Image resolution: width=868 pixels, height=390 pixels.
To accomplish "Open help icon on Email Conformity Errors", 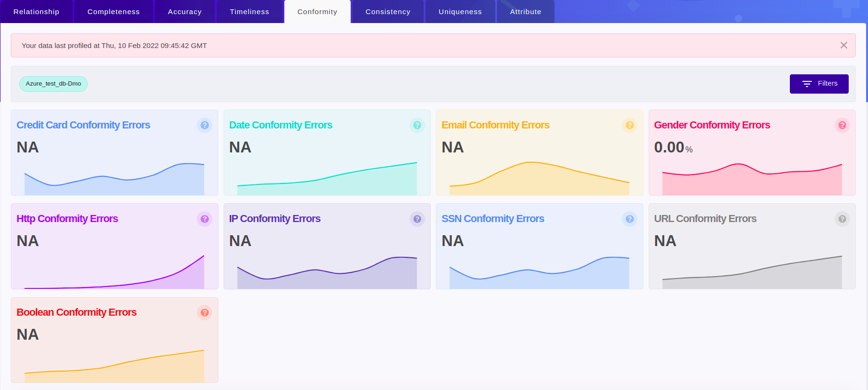I will point(629,125).
